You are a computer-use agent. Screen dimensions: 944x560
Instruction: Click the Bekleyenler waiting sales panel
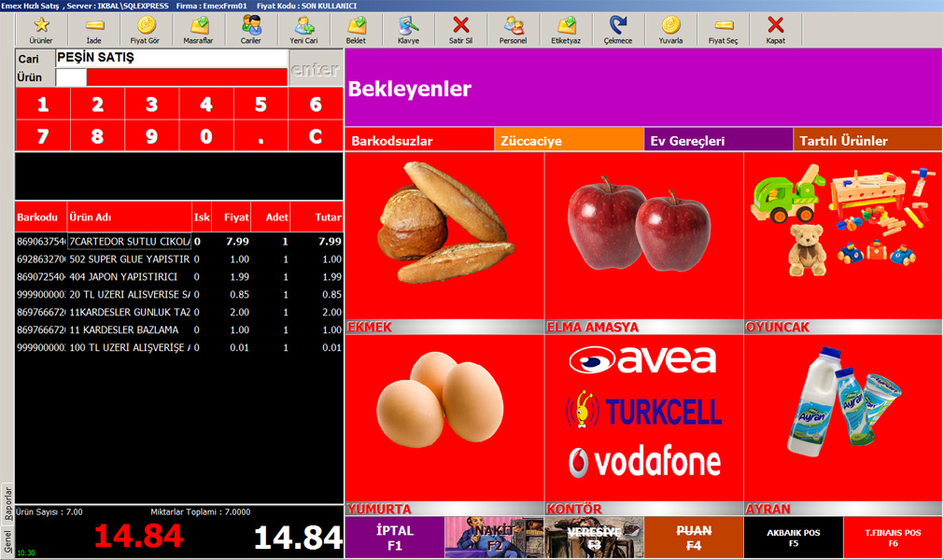[643, 88]
